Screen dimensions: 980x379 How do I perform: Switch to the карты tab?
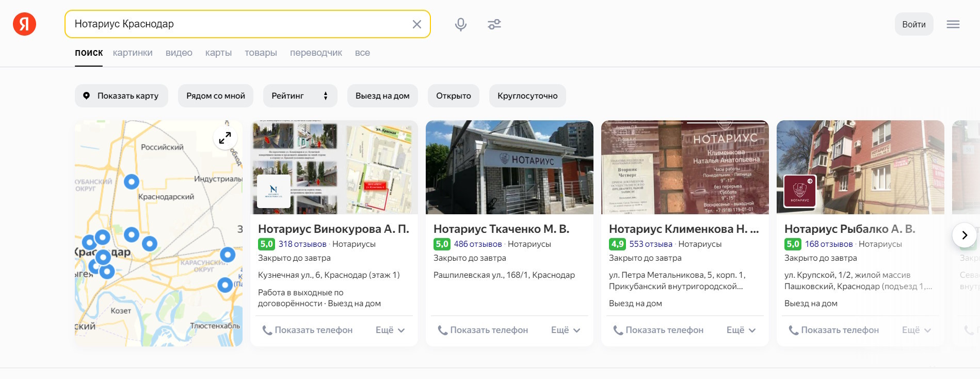[x=218, y=53]
